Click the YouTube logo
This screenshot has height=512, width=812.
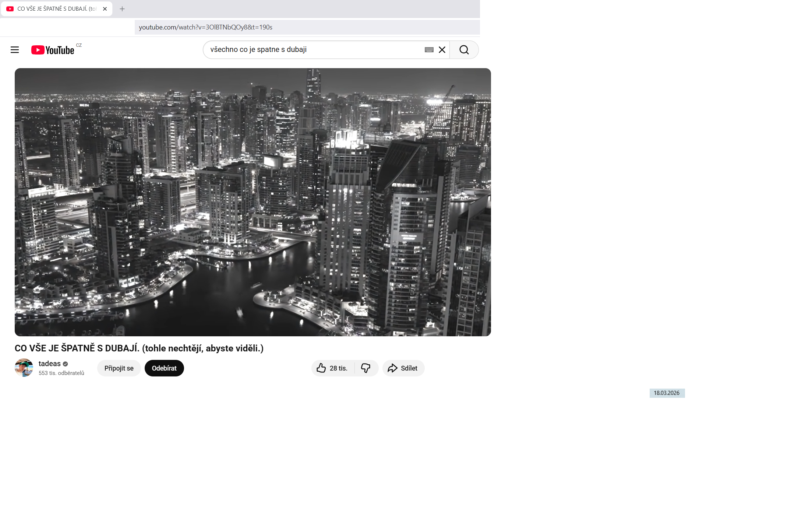pyautogui.click(x=53, y=50)
